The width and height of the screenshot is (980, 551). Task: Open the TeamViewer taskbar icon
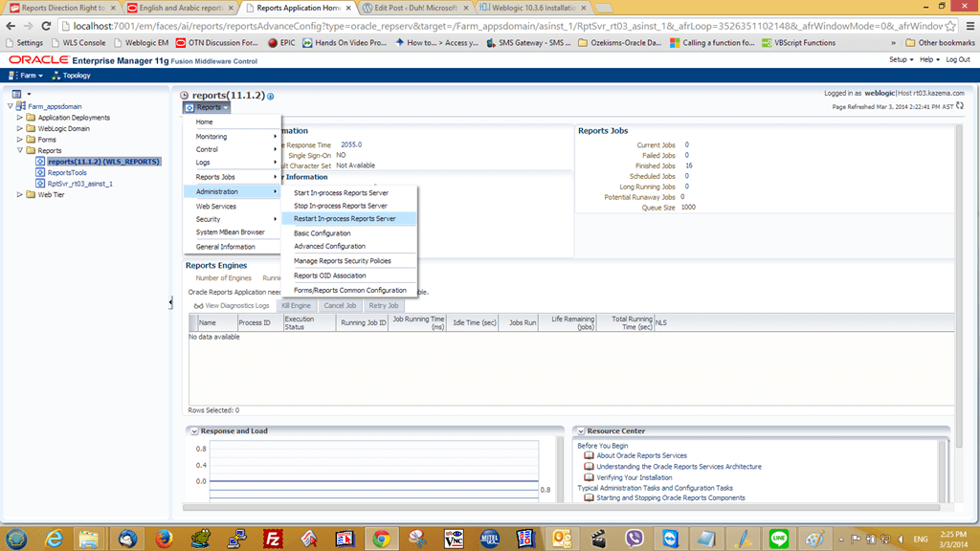pos(671,539)
